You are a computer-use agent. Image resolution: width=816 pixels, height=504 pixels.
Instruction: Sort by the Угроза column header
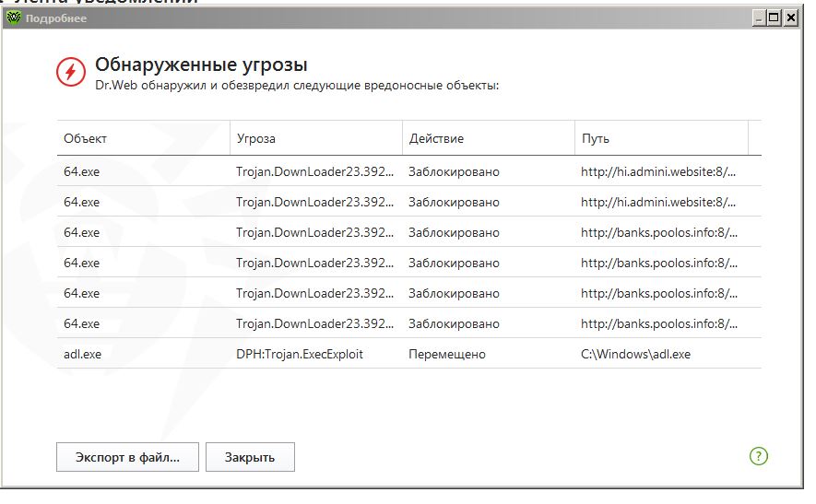click(x=316, y=138)
